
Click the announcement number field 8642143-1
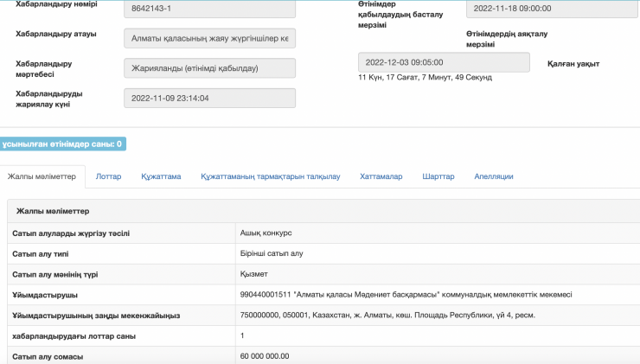point(209,10)
